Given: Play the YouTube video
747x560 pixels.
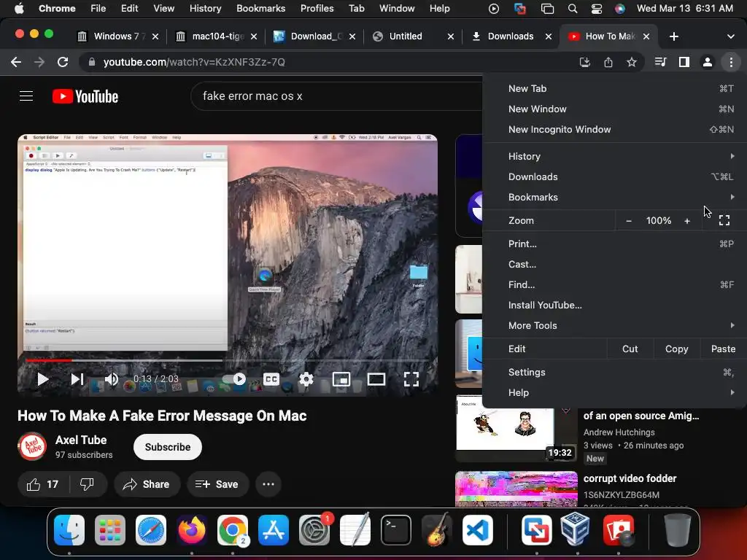Looking at the screenshot, I should 43,379.
